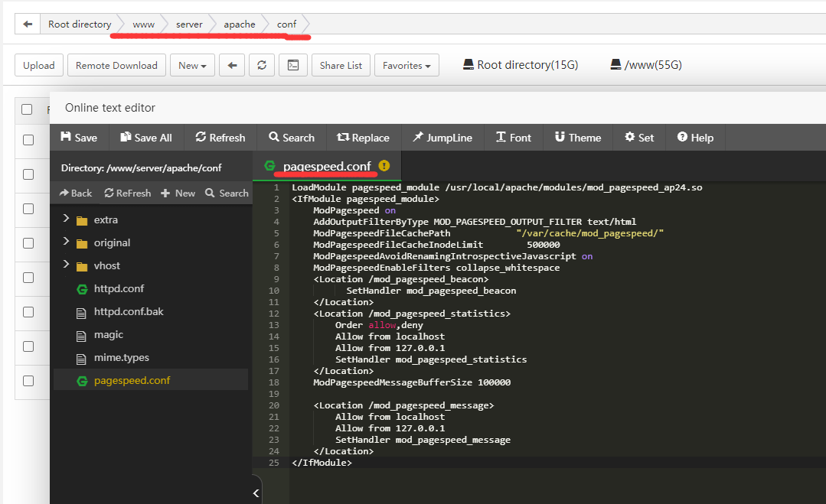Check the second file row checkbox
This screenshot has width=826, height=504.
28,174
